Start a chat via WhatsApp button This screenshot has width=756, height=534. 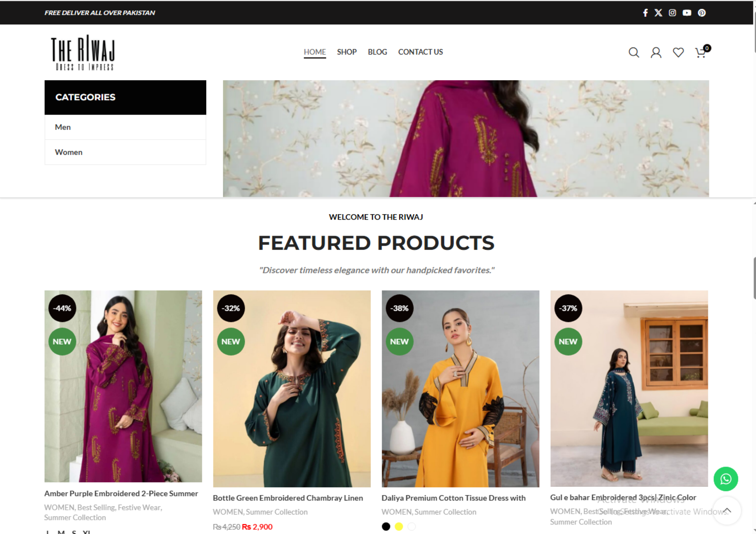725,478
